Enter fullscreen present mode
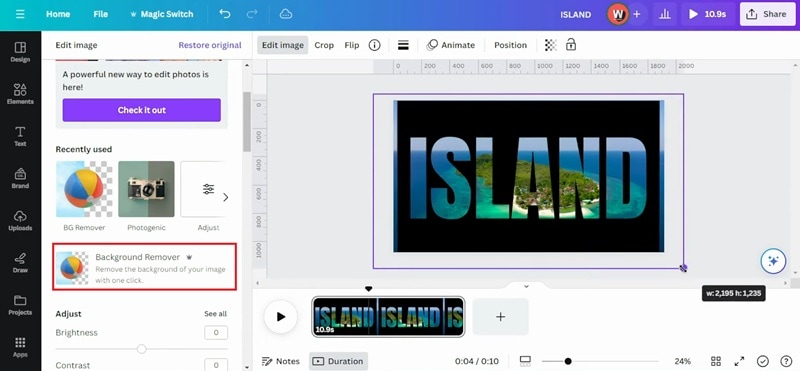Screen dimensions: 800x371 [739, 361]
